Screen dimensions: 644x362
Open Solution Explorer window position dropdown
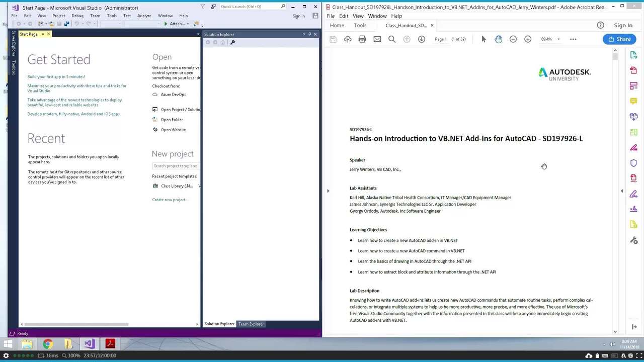click(304, 34)
